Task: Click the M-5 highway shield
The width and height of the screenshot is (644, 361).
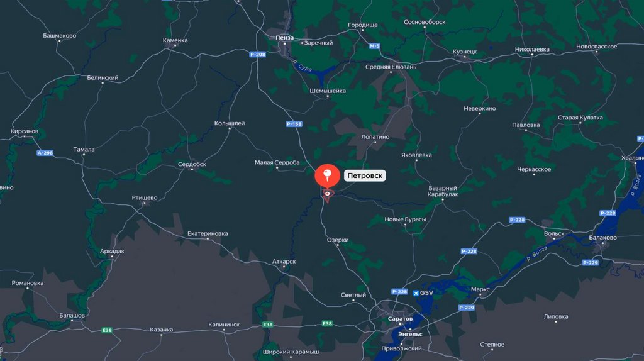Action: tap(374, 46)
